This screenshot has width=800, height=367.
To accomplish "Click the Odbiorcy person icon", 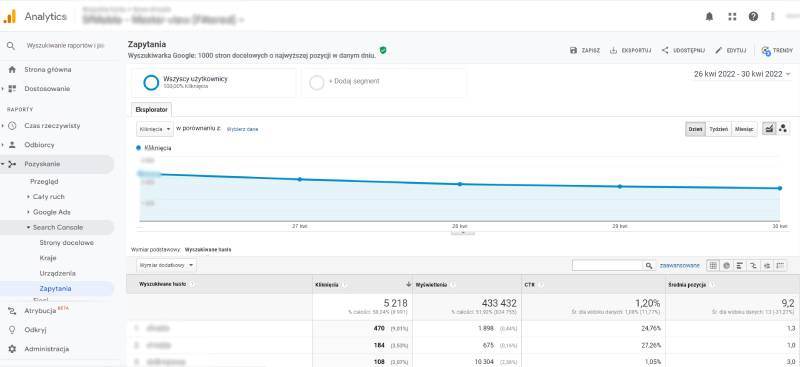I will [x=12, y=145].
